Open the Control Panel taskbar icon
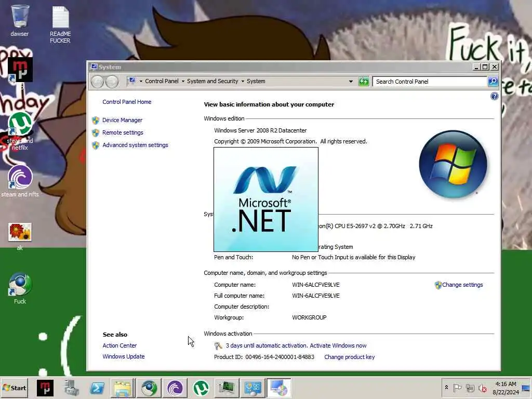532x399 pixels. tap(252, 388)
